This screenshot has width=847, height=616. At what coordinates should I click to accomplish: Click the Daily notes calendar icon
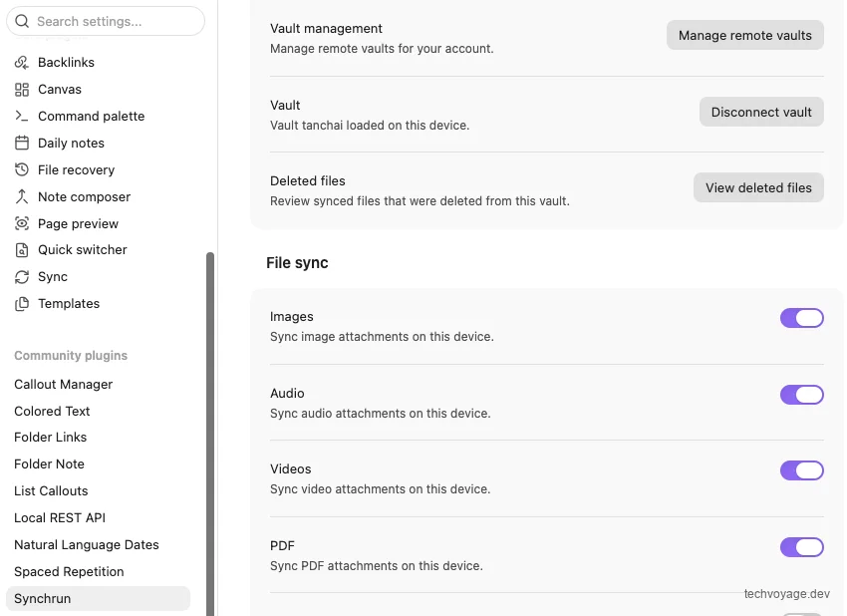click(22, 143)
